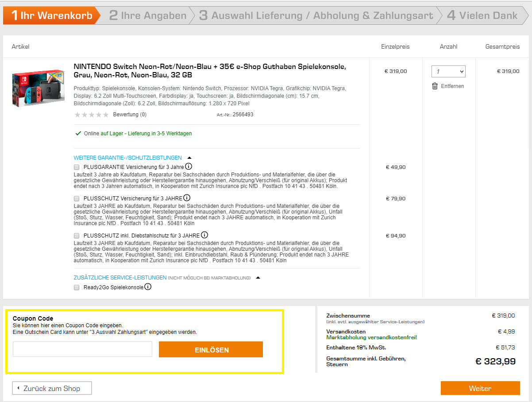Click the Coupon Code input field
532x402 pixels.
coord(82,349)
